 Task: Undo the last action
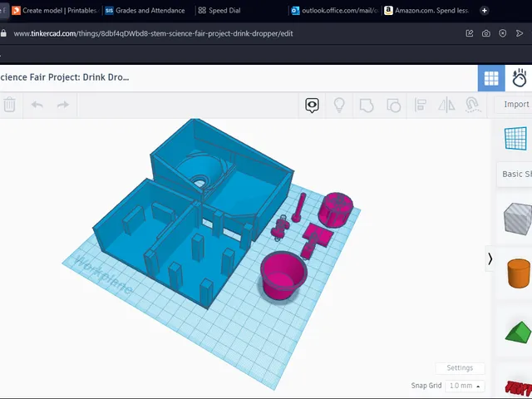click(37, 105)
